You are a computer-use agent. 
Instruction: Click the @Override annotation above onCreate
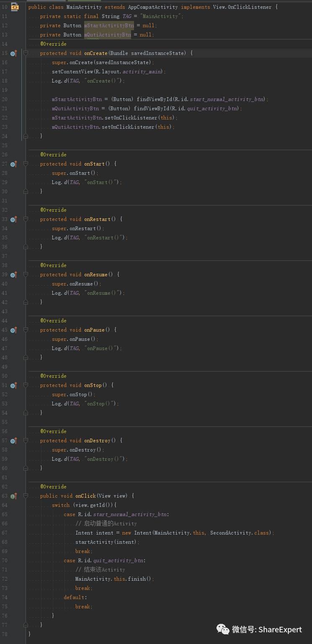[x=53, y=44]
